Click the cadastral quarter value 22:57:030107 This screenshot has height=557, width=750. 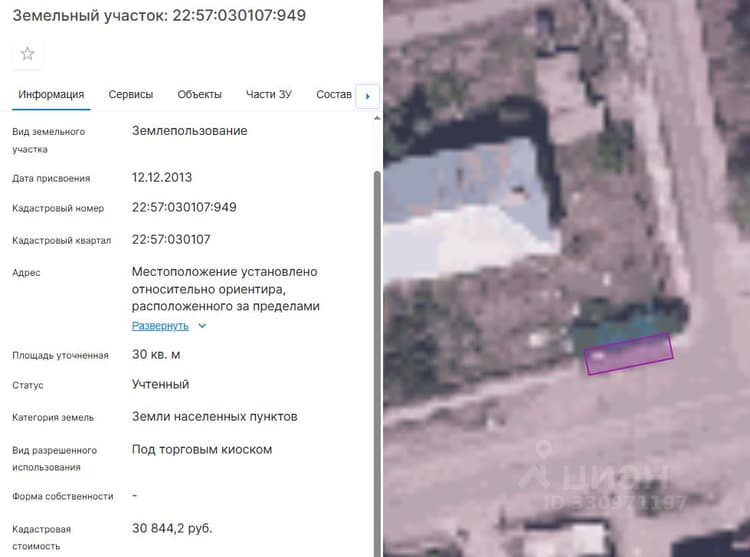coord(171,240)
